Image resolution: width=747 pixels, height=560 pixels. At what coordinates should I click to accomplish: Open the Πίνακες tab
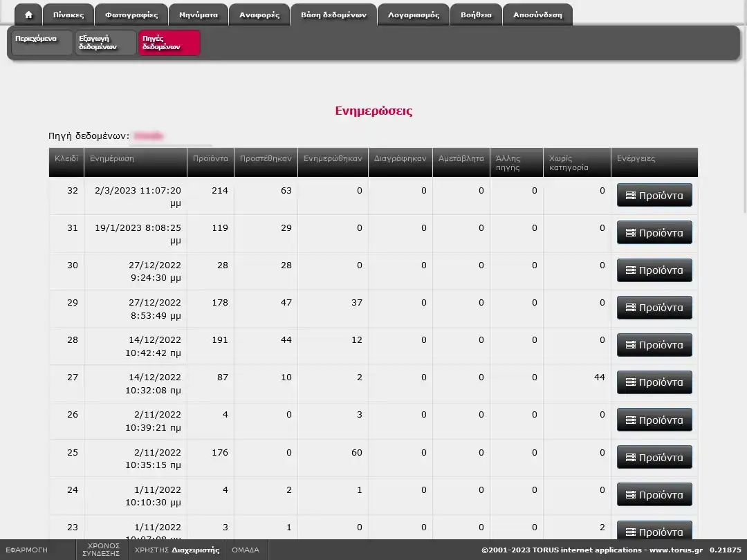[x=68, y=15]
